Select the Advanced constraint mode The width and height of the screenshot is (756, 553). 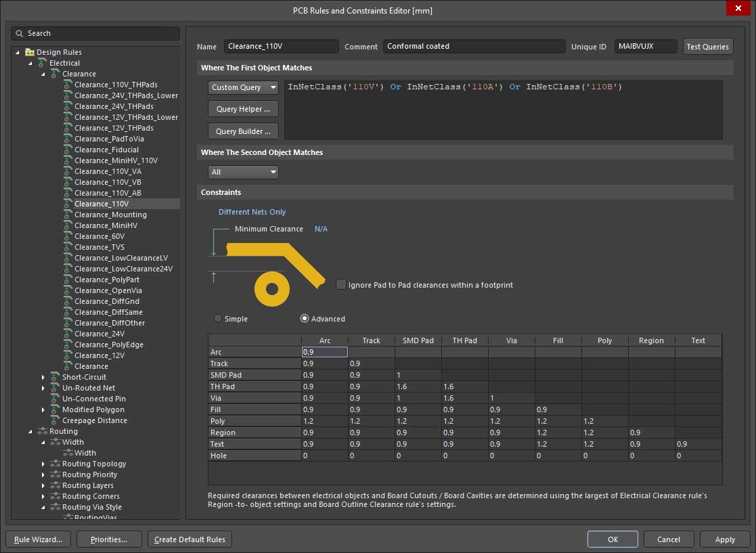pos(305,319)
